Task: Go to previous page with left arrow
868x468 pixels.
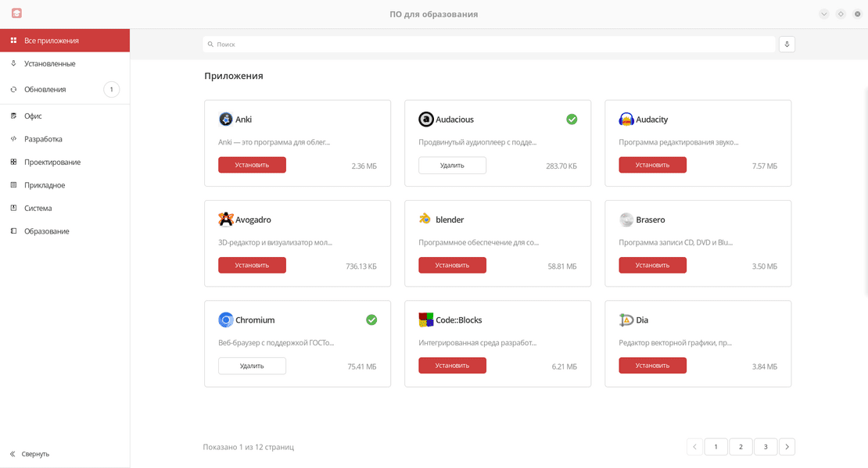Action: [x=694, y=446]
